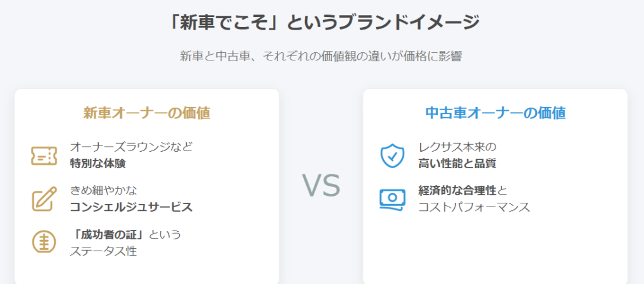
Task: Click the ticket icon beside オーナーズラウンジ
Action: (44, 156)
